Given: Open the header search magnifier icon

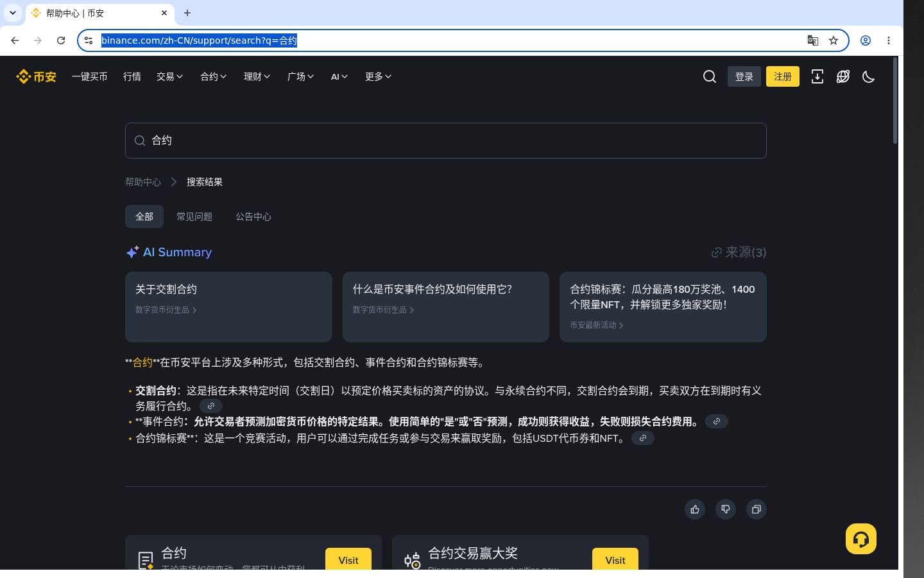Looking at the screenshot, I should pyautogui.click(x=709, y=76).
